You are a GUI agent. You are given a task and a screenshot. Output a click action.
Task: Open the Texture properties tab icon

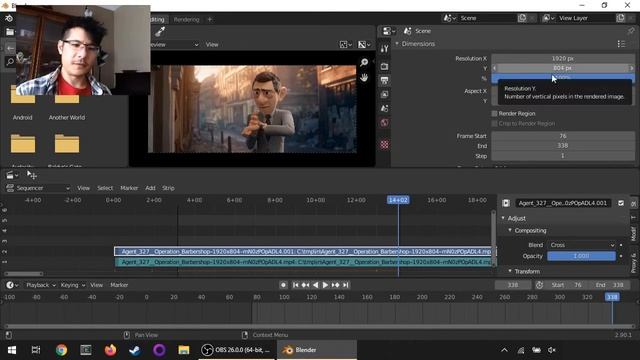[x=384, y=144]
